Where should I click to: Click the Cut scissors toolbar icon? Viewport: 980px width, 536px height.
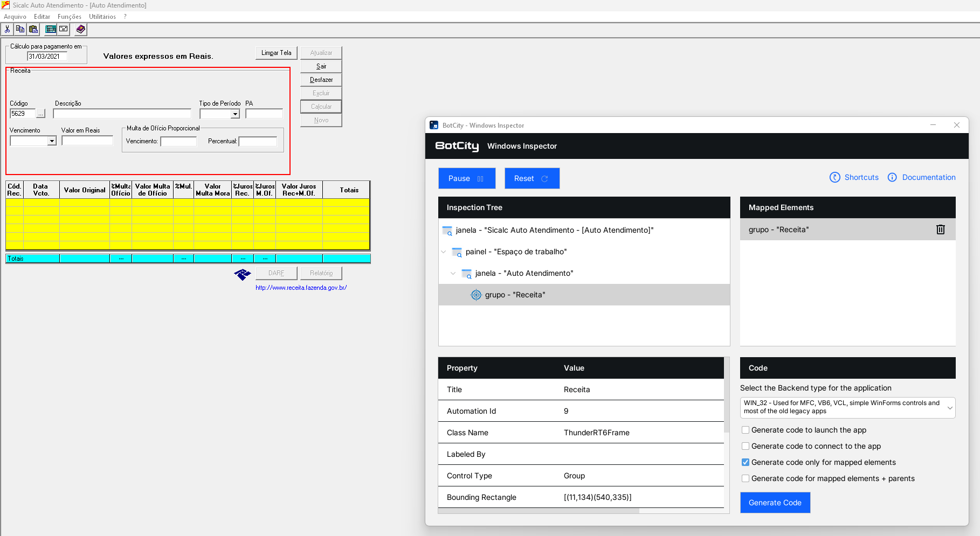pos(8,29)
